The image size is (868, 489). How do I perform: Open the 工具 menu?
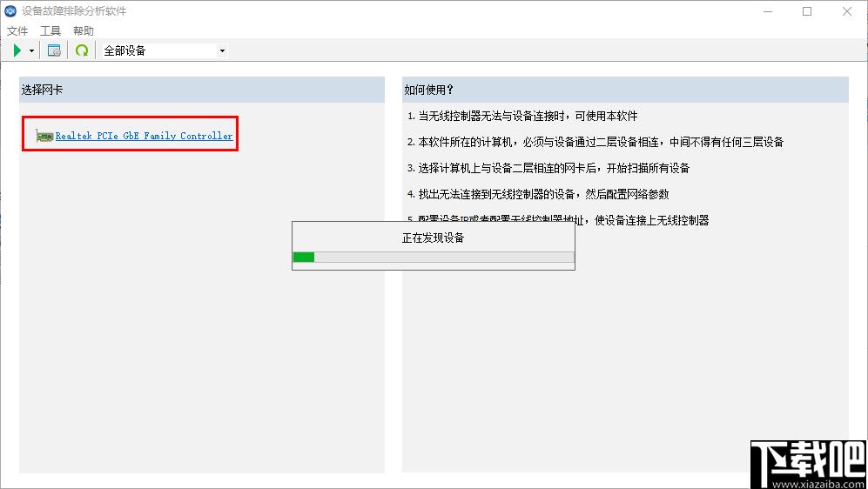pyautogui.click(x=50, y=30)
